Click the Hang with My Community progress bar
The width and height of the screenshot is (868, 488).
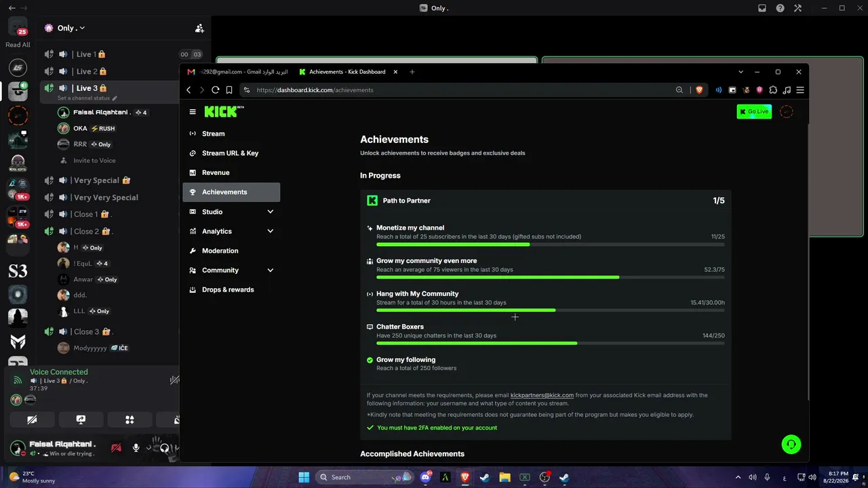[x=550, y=310]
